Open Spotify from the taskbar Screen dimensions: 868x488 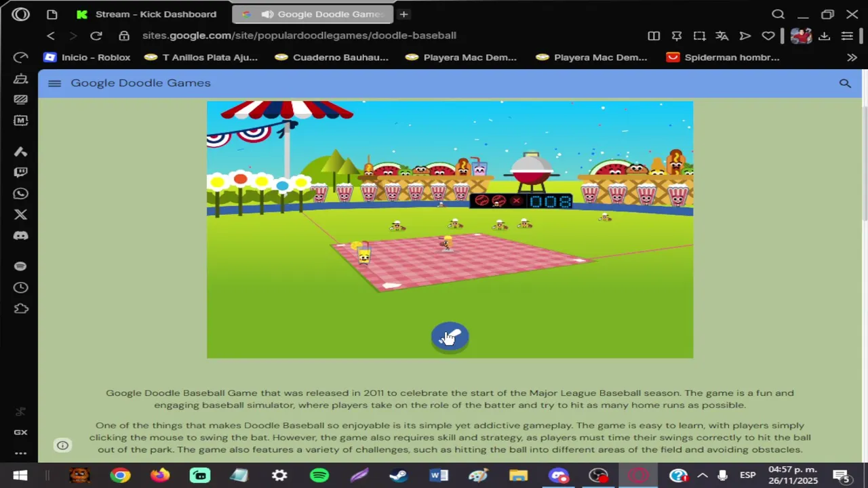point(319,475)
